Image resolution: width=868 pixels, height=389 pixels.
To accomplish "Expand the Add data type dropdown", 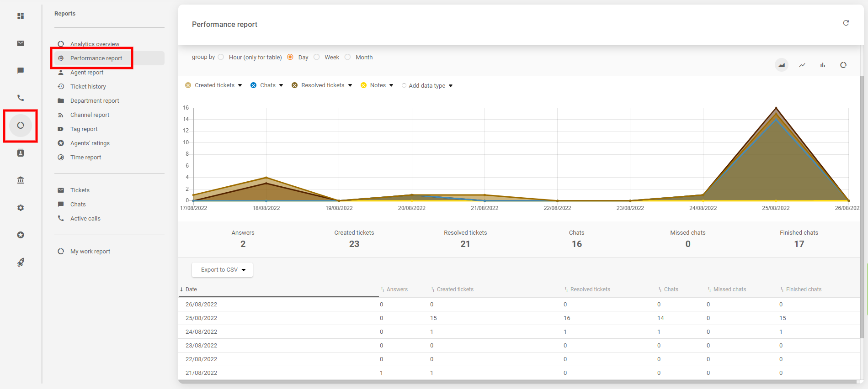I will 451,86.
